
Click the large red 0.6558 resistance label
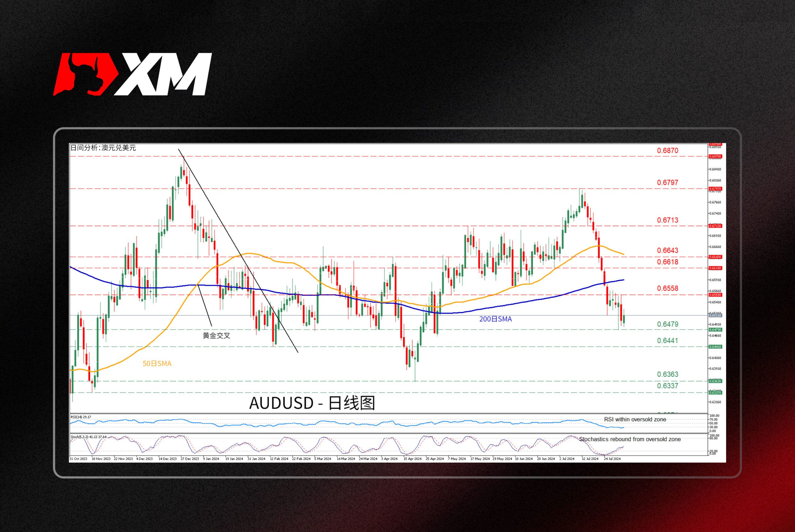[668, 289]
